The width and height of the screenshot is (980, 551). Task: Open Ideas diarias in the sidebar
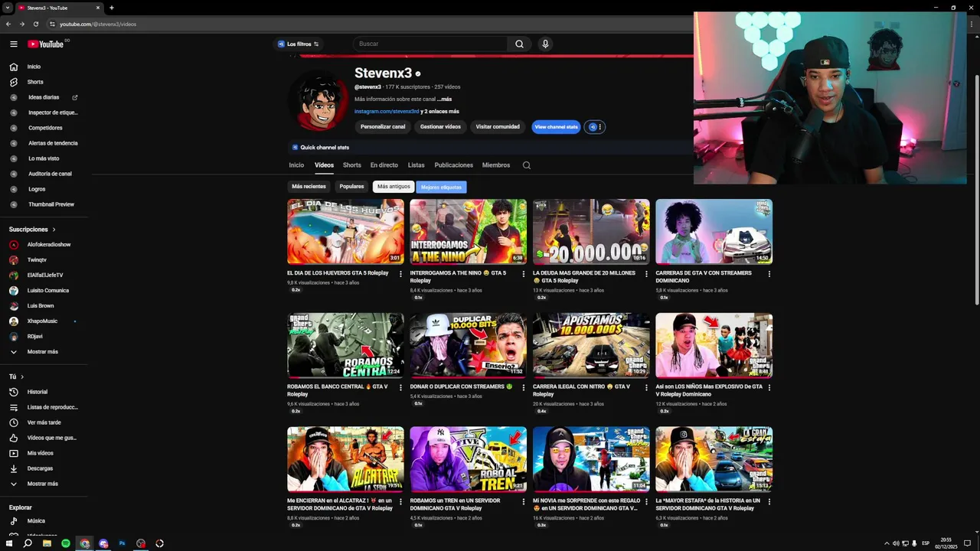point(44,97)
